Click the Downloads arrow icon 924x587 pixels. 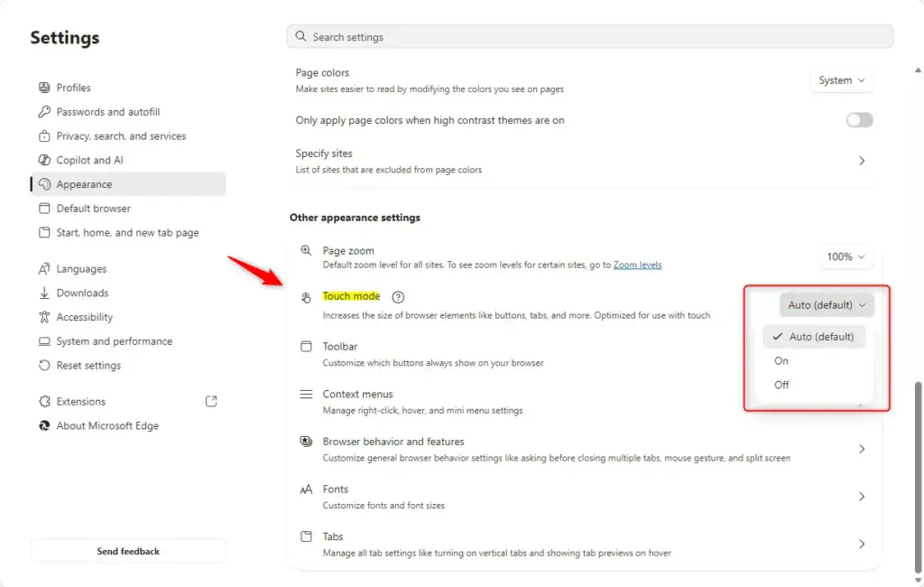tap(44, 293)
